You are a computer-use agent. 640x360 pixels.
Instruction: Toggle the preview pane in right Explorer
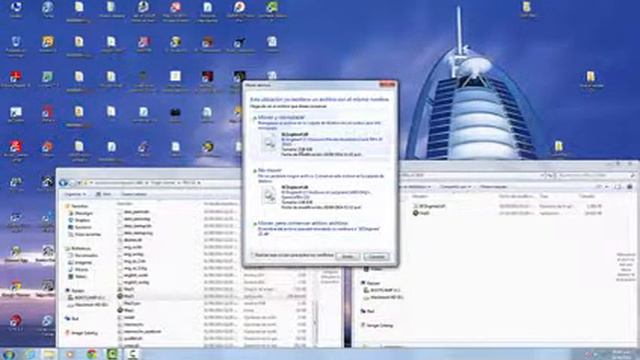pyautogui.click(x=618, y=187)
